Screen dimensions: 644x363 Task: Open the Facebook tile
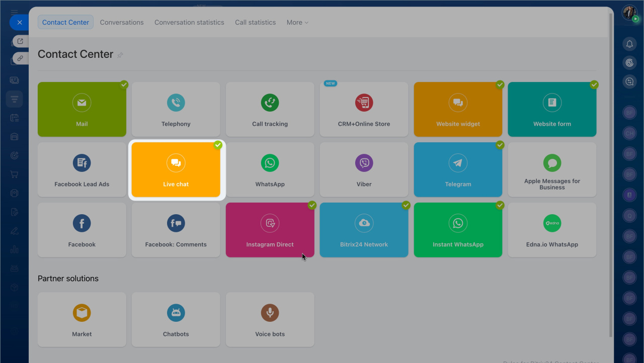[82, 230]
